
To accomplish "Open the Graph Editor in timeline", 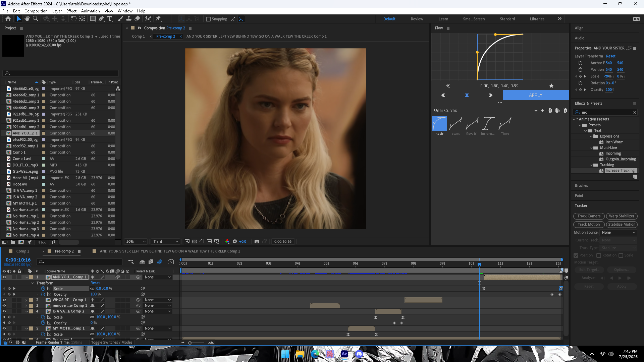I will click(x=171, y=262).
